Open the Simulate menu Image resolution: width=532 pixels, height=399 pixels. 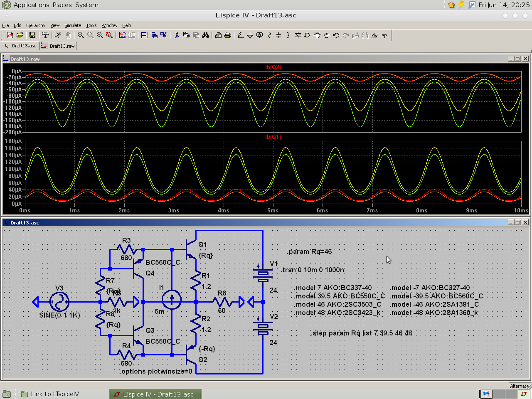73,25
